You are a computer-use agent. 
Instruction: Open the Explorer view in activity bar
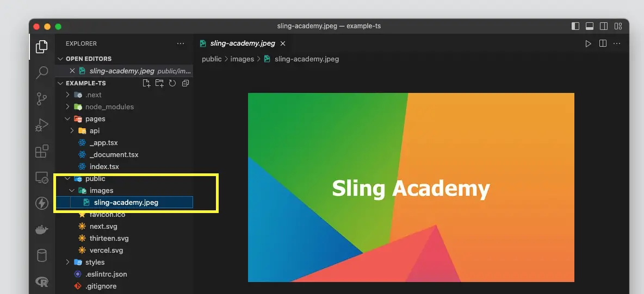(x=41, y=47)
